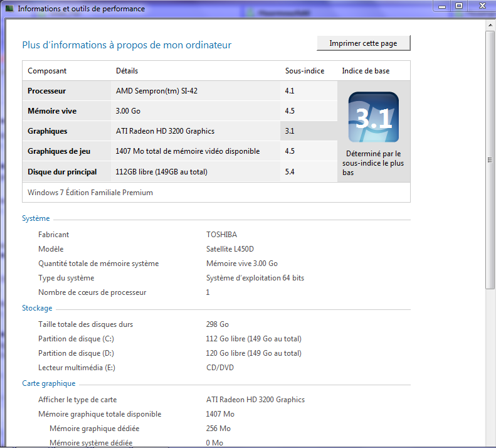496x448 pixels.
Task: Click Windows 7 Édition Familiale Premium text
Action: [x=90, y=193]
